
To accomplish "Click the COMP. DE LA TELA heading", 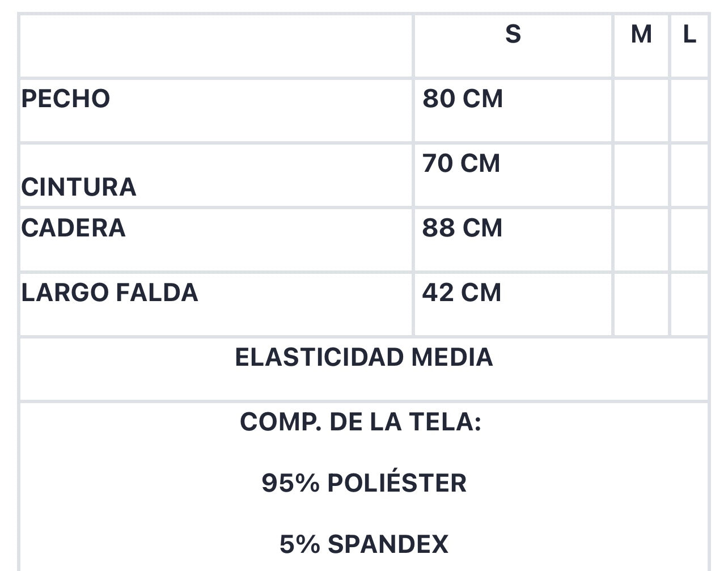I will 361,422.
